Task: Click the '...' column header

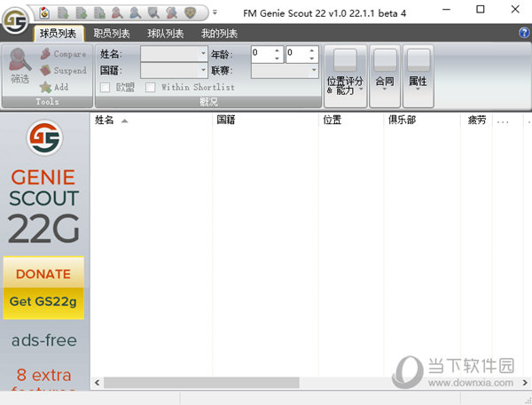Action: (507, 120)
